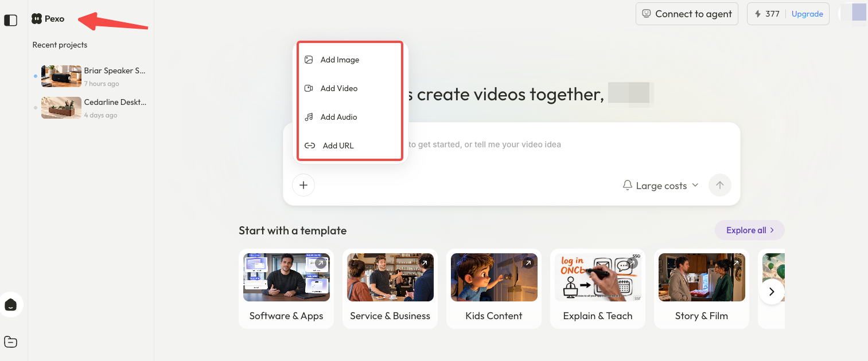Open the Large costs dropdown
The height and width of the screenshot is (361, 868).
661,186
